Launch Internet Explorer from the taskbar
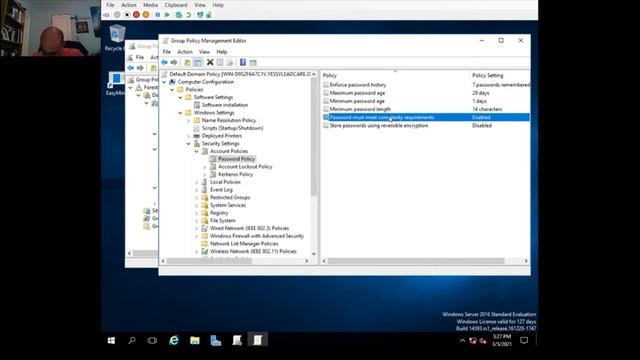640x360 pixels. coord(174,340)
